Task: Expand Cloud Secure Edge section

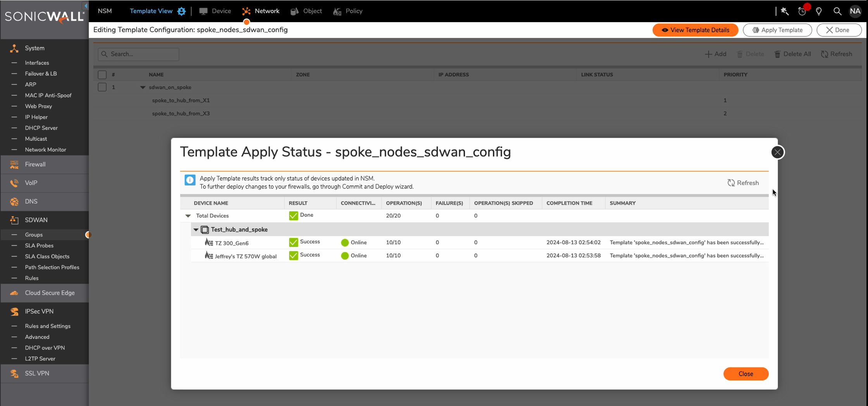Action: pyautogui.click(x=45, y=293)
